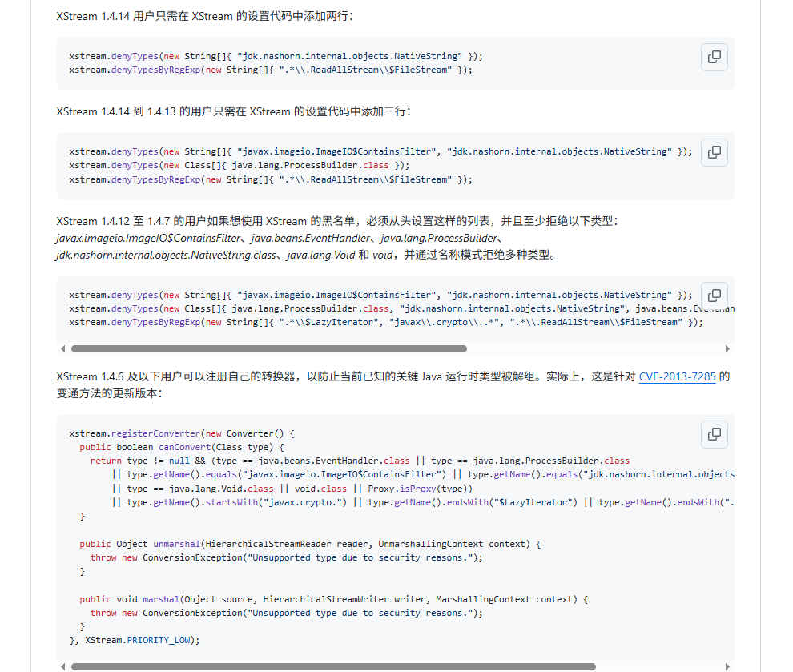Click the code line 'xstream.registerConverter(new Converter() {'
793x672 pixels.
click(x=182, y=433)
